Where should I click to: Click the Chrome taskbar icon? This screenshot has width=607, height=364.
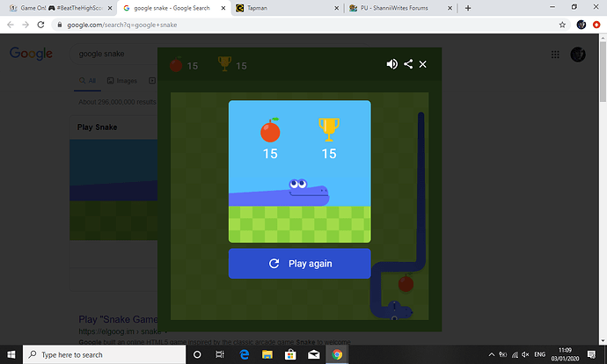pos(337,354)
